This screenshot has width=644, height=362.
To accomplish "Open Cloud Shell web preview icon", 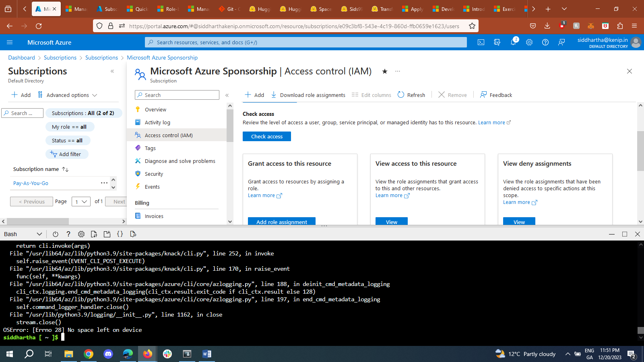I will click(x=133, y=234).
